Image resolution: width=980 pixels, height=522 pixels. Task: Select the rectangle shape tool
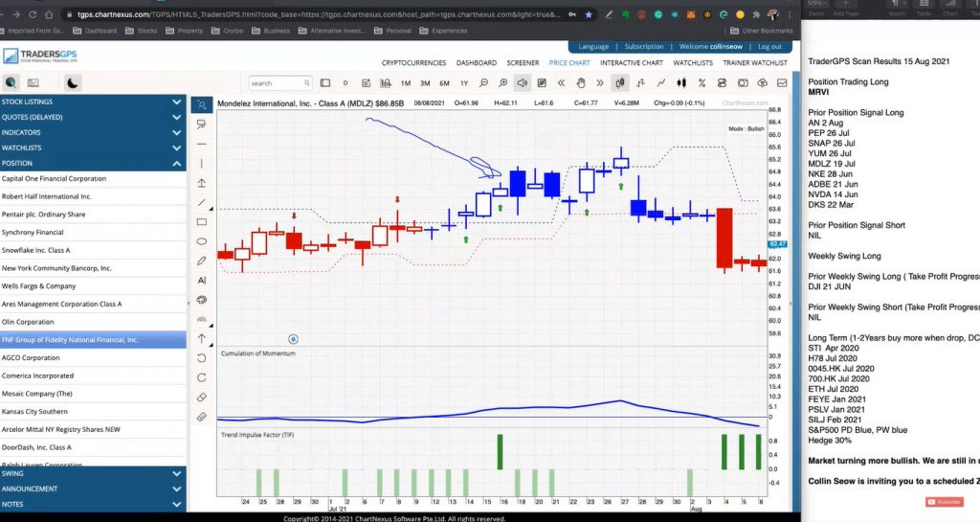pos(201,222)
